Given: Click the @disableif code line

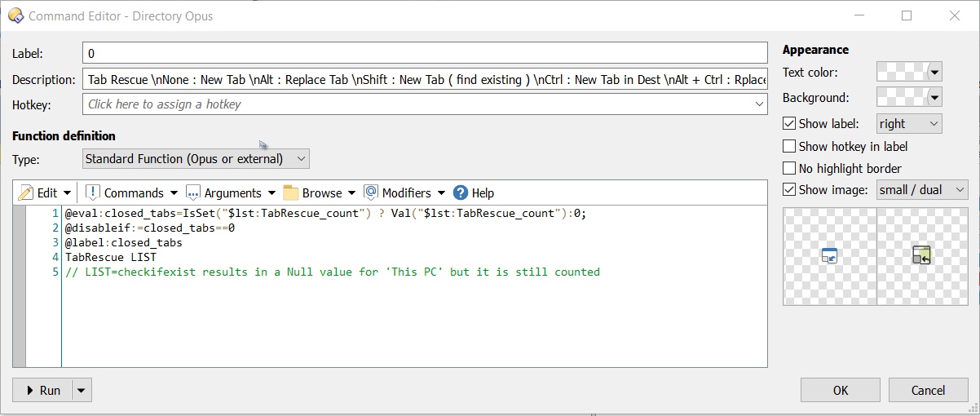Looking at the screenshot, I should (x=150, y=228).
